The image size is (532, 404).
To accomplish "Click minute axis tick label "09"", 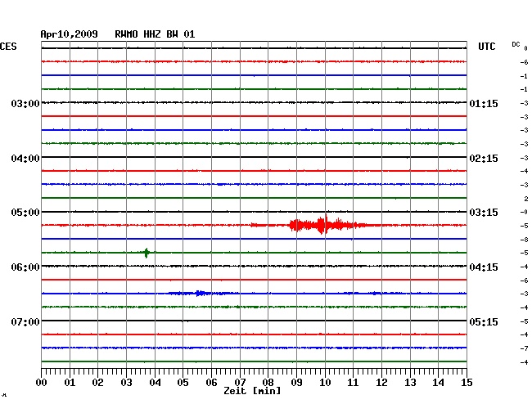I will coord(296,382).
